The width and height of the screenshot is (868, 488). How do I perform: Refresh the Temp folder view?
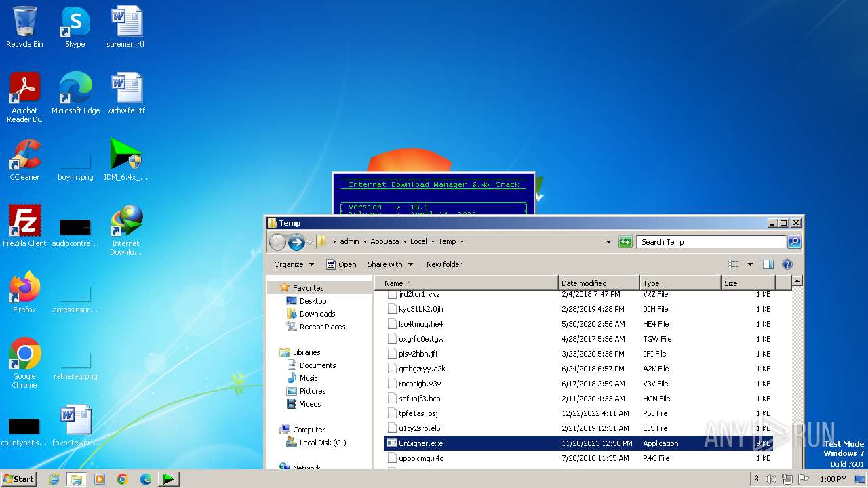click(625, 242)
